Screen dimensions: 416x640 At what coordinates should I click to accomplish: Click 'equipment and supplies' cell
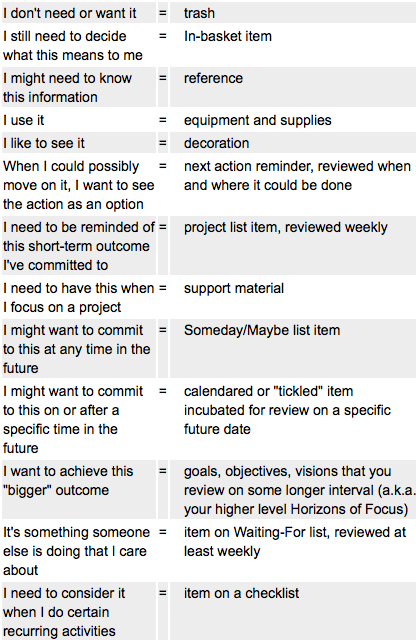click(293, 120)
